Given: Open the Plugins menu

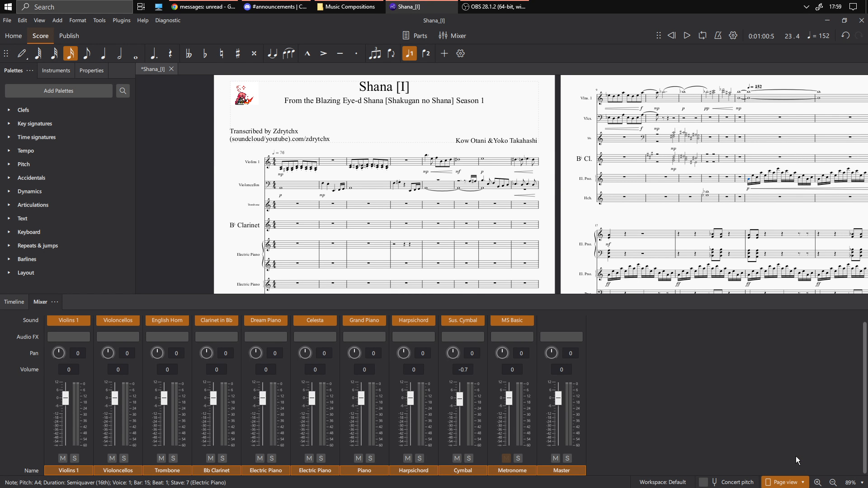Looking at the screenshot, I should tap(121, 20).
